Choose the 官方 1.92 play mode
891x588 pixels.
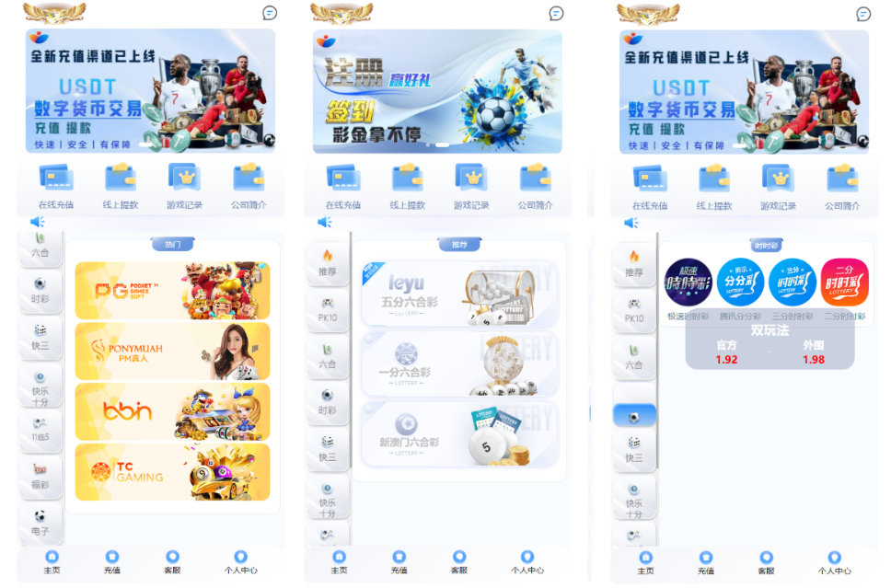click(x=726, y=352)
